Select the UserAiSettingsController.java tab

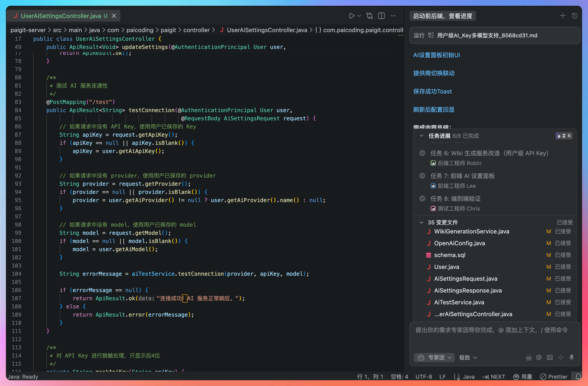[61, 16]
